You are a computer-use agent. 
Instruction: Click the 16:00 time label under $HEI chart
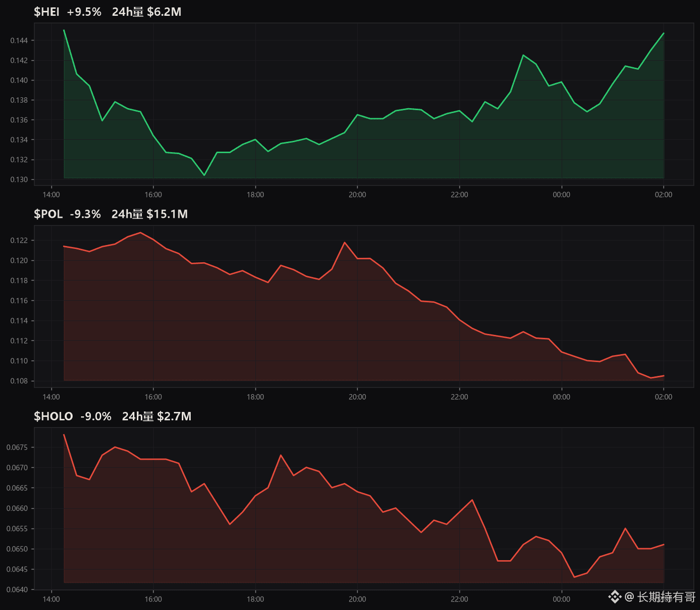153,195
